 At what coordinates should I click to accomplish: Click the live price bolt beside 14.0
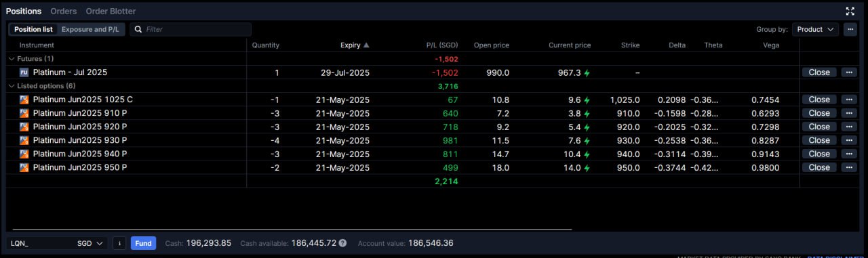point(587,167)
